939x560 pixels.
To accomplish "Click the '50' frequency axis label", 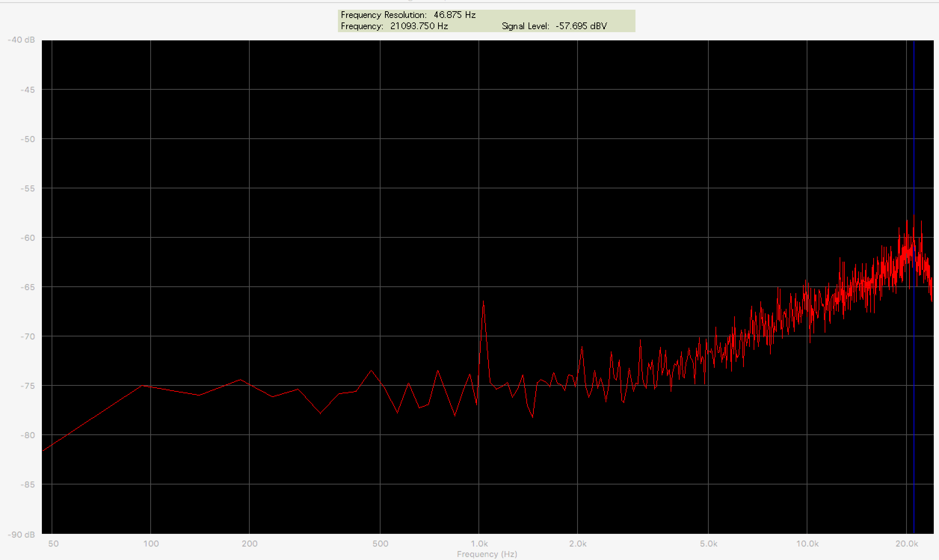I will tap(53, 544).
